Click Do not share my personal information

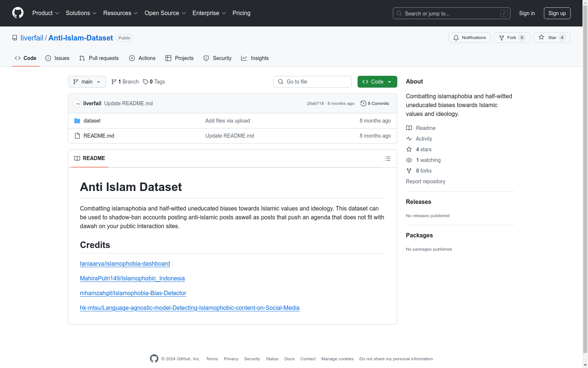396,359
